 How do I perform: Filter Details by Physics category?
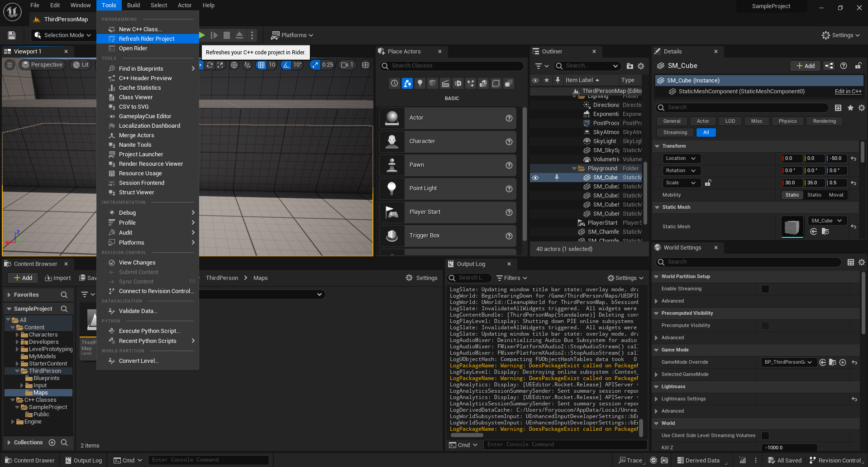pyautogui.click(x=787, y=121)
